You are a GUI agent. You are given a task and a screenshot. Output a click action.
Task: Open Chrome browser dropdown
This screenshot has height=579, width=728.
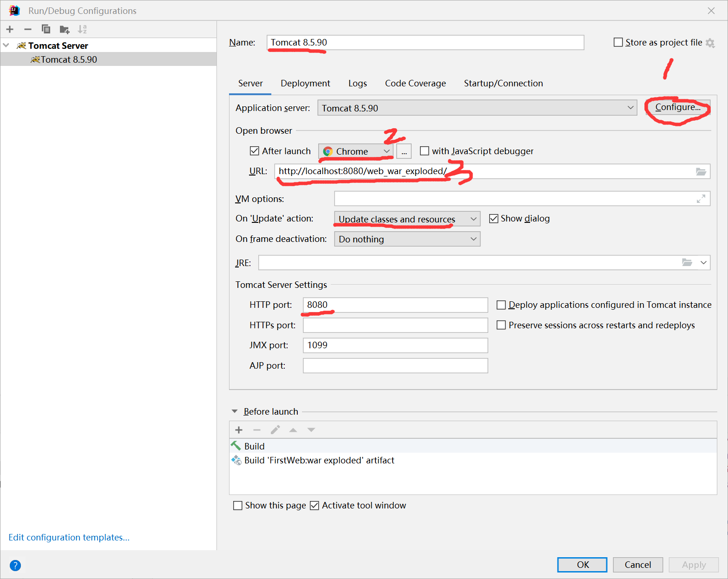click(x=356, y=151)
